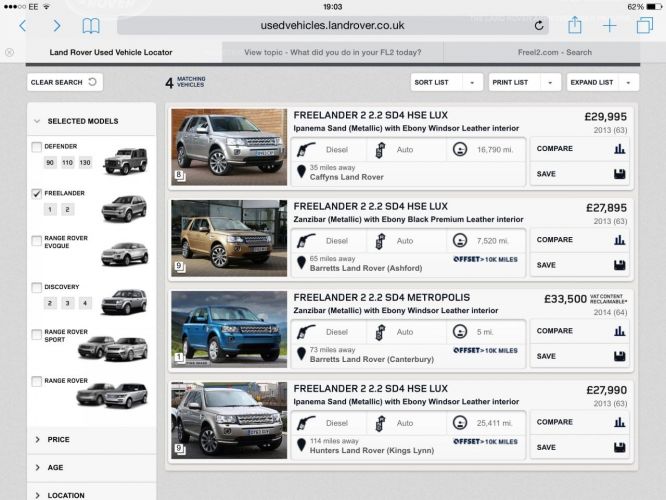666x500 pixels.
Task: Tick the Range Rover Evoque checkbox
Action: [x=37, y=241]
